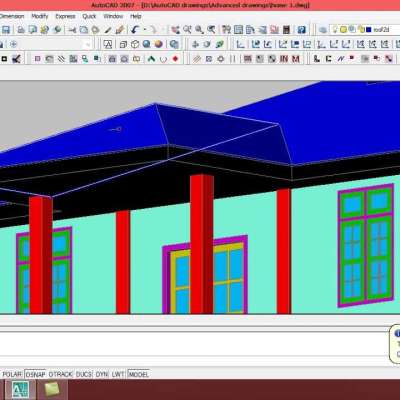Click the red diamond toolbar icon
This screenshot has width=400, height=400.
point(175,59)
